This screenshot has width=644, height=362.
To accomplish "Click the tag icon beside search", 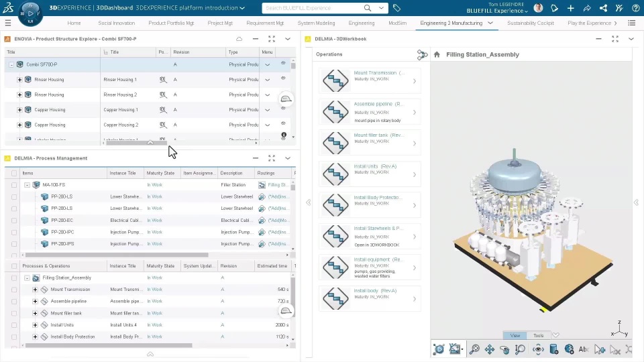I will [x=396, y=8].
